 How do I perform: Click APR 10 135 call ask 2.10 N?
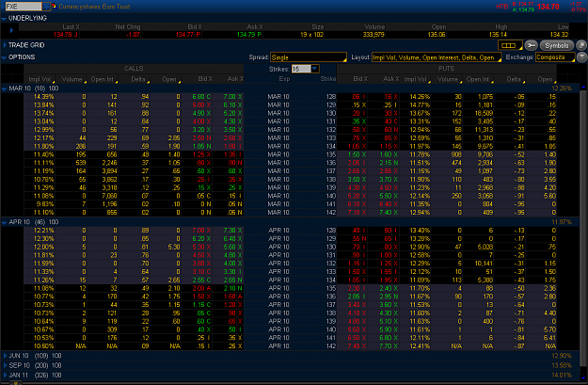pyautogui.click(x=232, y=289)
